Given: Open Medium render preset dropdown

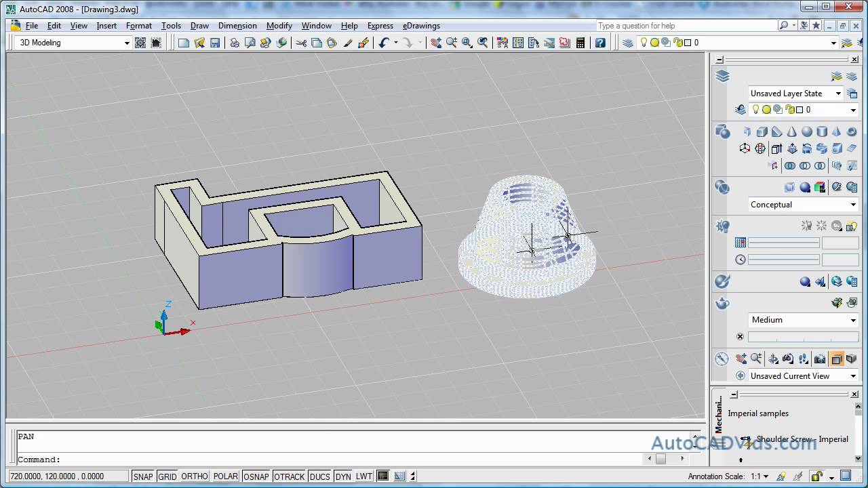Looking at the screenshot, I should point(804,320).
